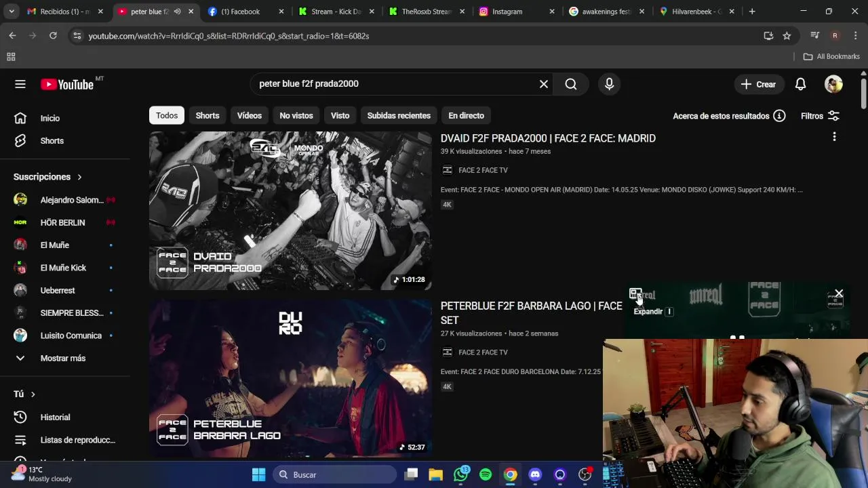
Task: Open File Explorer from taskbar
Action: (435, 474)
